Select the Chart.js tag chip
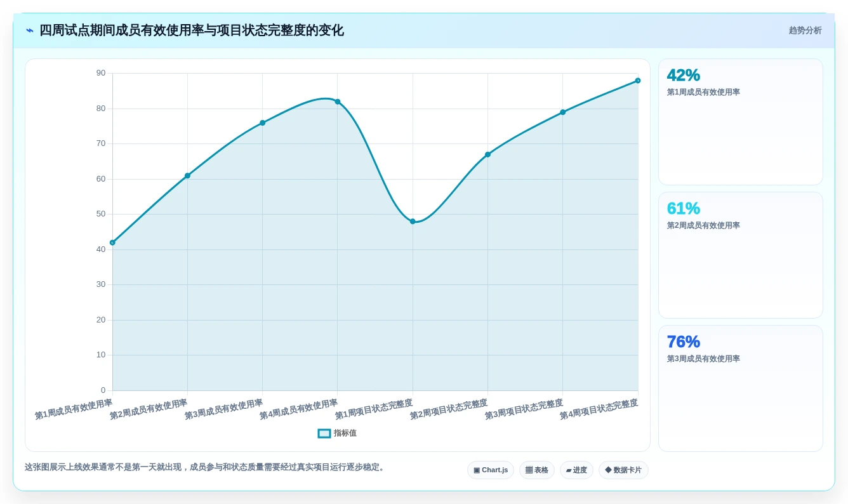Screen dimensions: 848x504 click(491, 470)
